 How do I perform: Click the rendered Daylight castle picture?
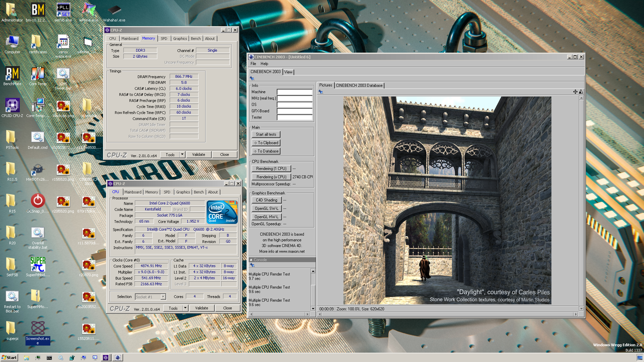pyautogui.click(x=447, y=200)
